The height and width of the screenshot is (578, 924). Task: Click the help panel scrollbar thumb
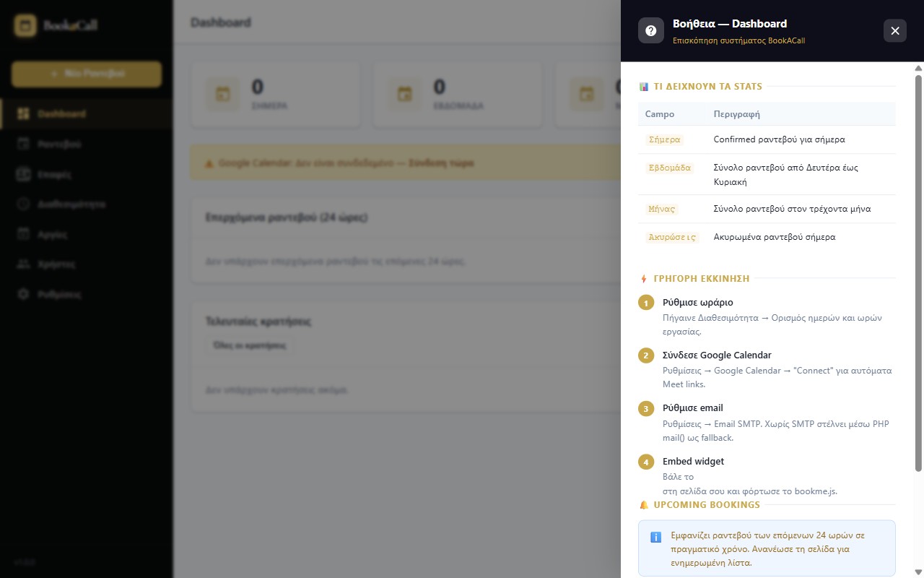pos(918,273)
